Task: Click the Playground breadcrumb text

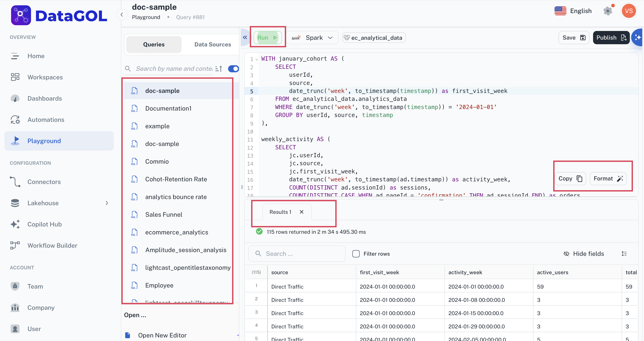Action: coord(146,17)
